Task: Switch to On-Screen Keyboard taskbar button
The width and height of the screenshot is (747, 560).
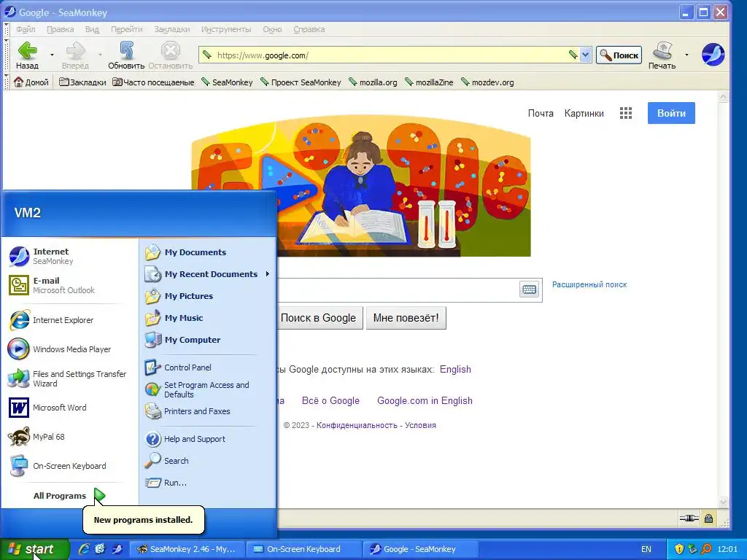Action: [x=303, y=549]
